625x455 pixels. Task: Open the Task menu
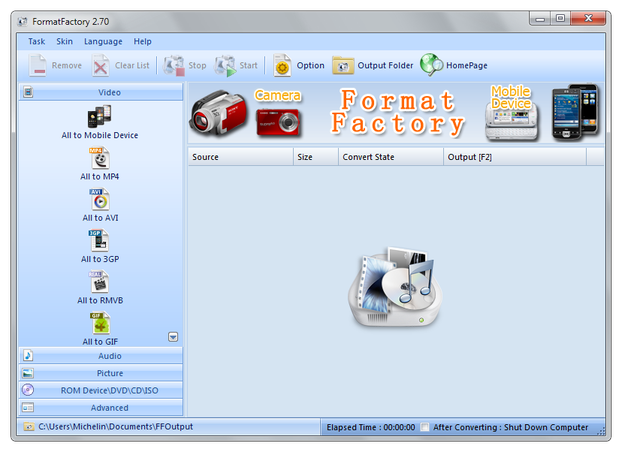click(37, 41)
